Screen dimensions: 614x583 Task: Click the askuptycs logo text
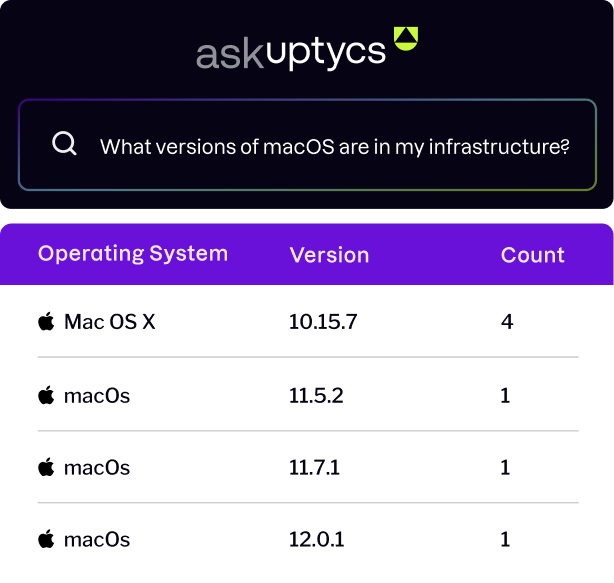[291, 54]
